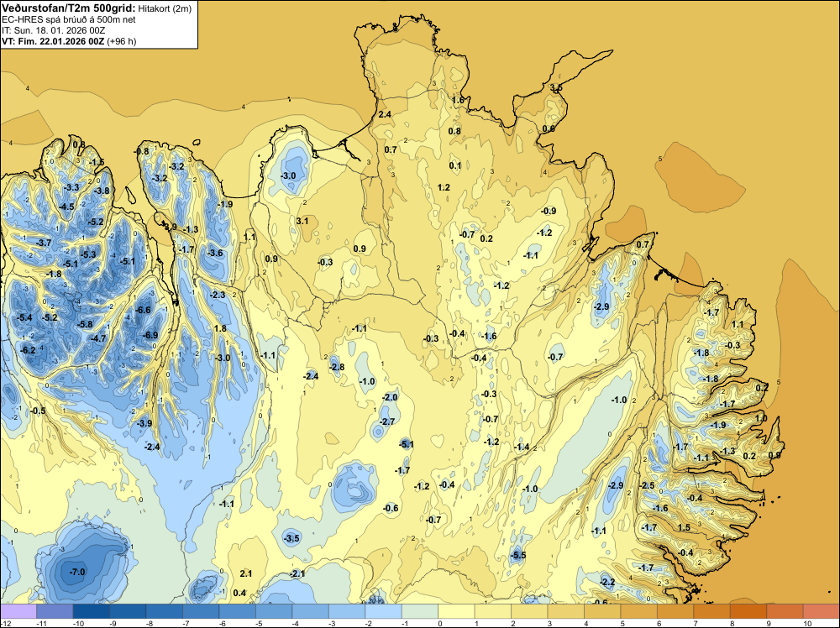The image size is (840, 628).
Task: Click the -3.6 temperature value
Action: click(215, 253)
